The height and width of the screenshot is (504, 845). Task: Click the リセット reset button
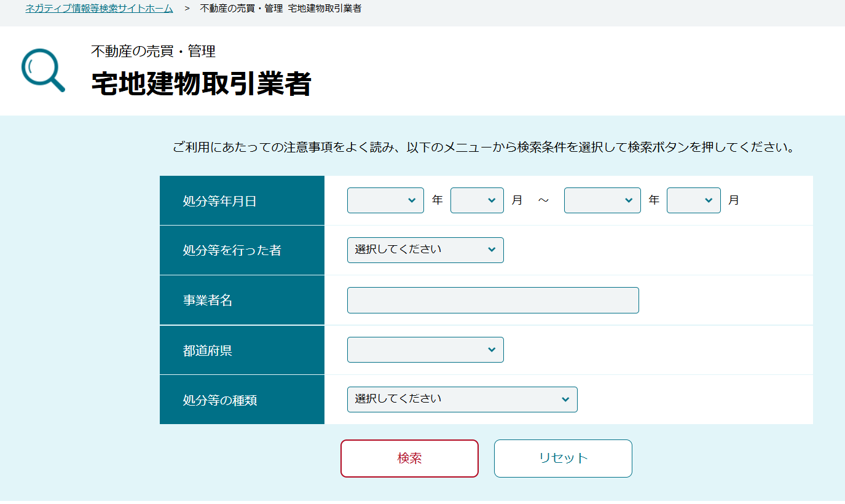pyautogui.click(x=563, y=459)
